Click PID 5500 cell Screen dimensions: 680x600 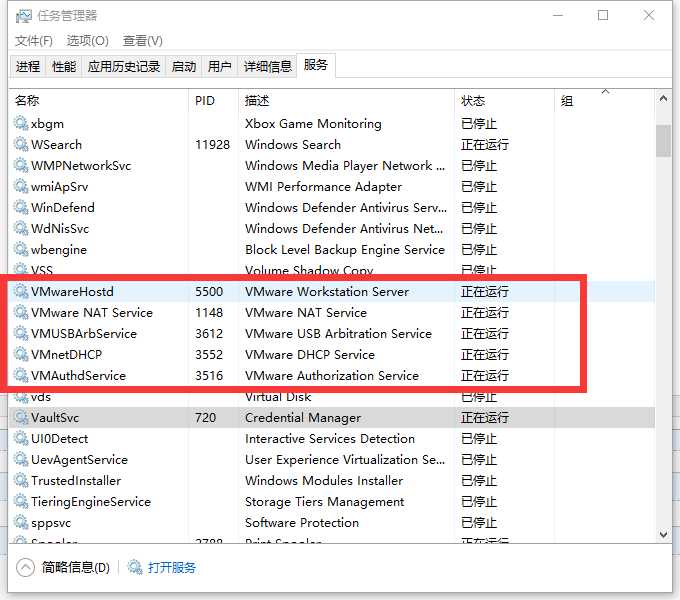click(209, 291)
